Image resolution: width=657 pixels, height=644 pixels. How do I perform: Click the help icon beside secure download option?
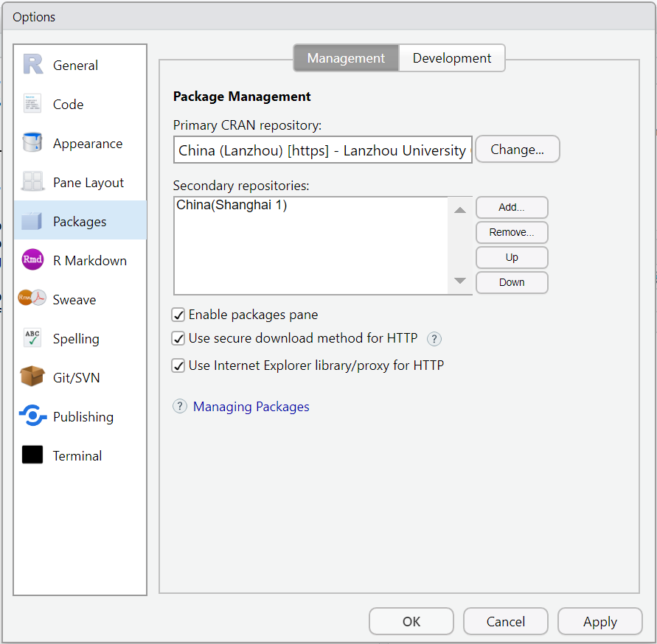434,339
